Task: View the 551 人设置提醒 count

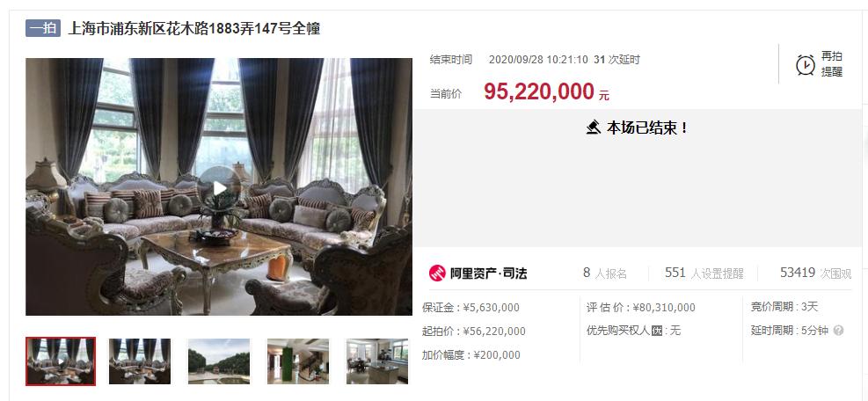Action: (704, 273)
